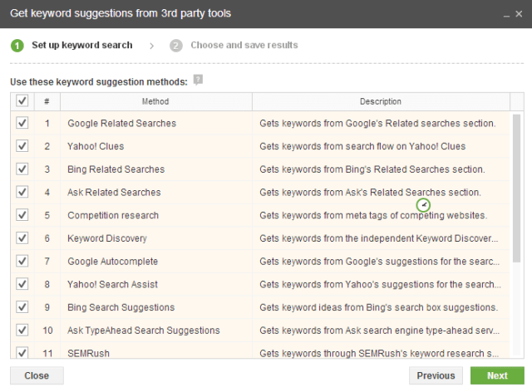Minimize the keyword suggestions dialog
Image resolution: width=532 pixels, height=392 pixels.
pos(506,14)
